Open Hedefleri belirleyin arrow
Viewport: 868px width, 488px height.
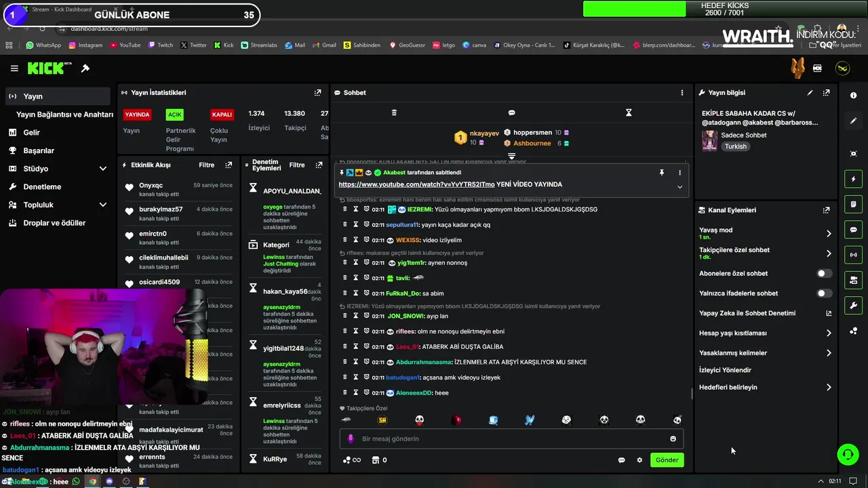pyautogui.click(x=829, y=388)
